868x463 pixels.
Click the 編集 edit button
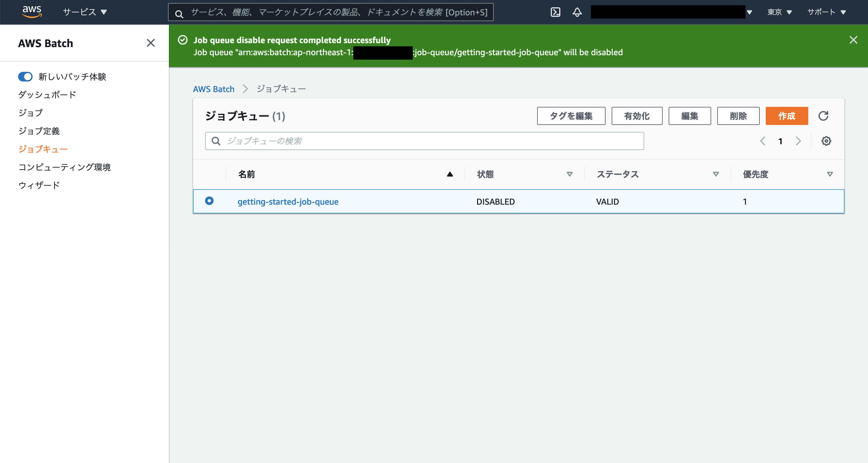coord(690,116)
